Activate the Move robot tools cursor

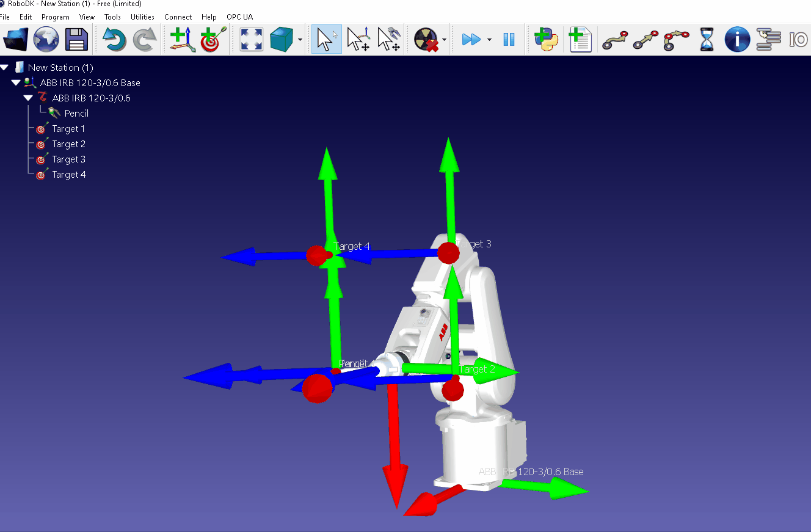coord(388,40)
